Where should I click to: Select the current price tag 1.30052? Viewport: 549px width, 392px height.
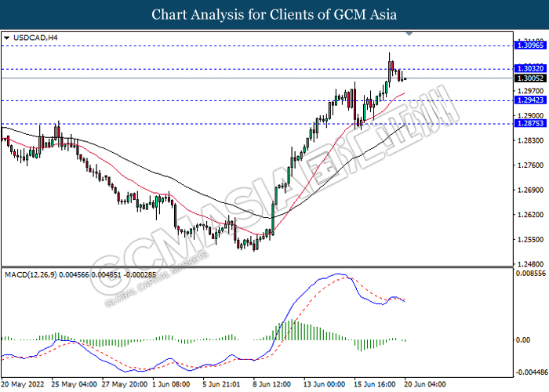click(530, 78)
